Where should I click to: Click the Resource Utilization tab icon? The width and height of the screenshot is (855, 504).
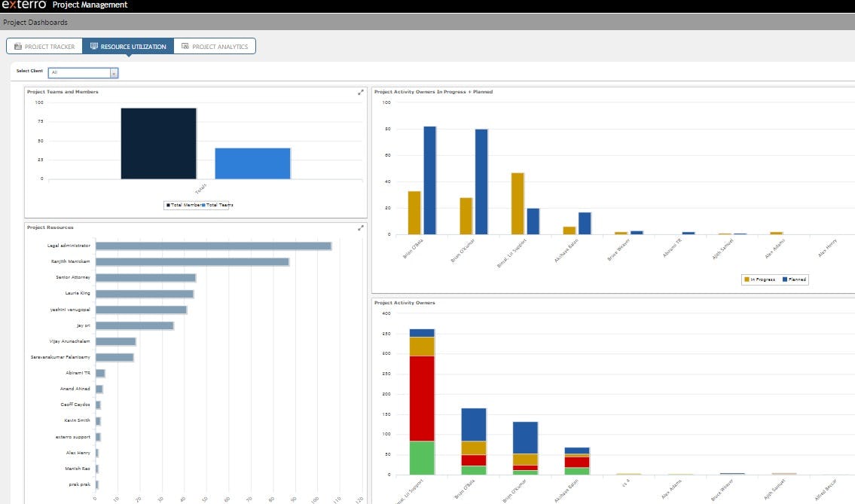(94, 45)
